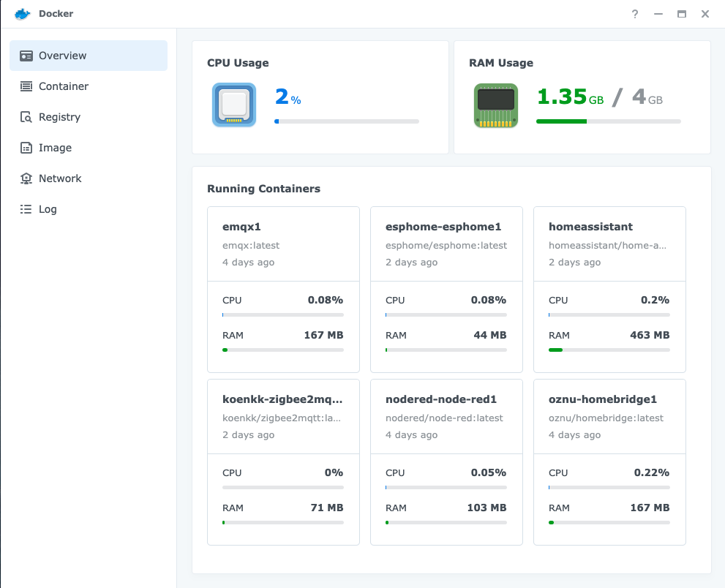Click the 0.05% CPU value
Viewport: 725px width, 588px height.
click(489, 472)
